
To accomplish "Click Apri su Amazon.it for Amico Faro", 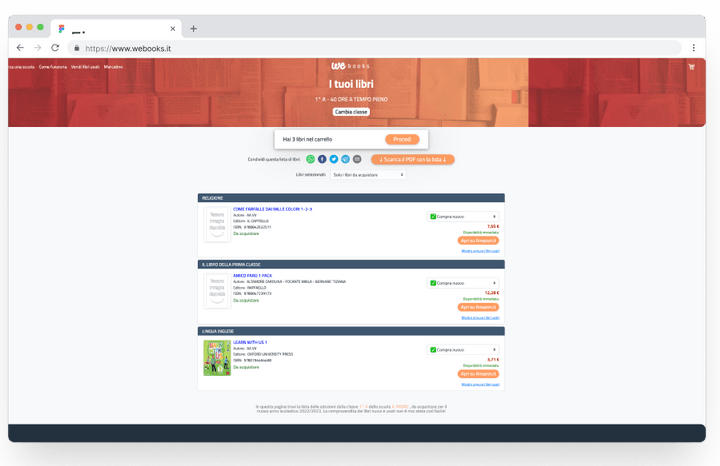I will 478,307.
